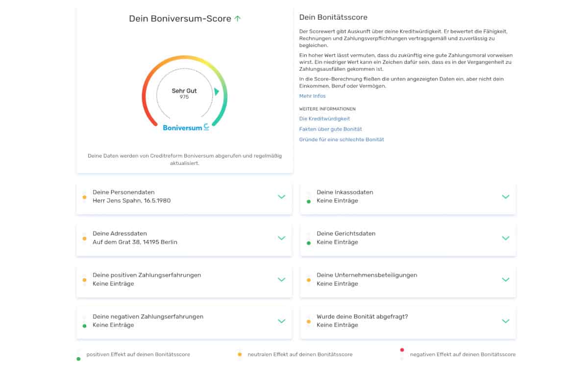Image resolution: width=588 pixels, height=368 pixels.
Task: Click the Creditreform Boniversum data notice text
Action: [185, 159]
